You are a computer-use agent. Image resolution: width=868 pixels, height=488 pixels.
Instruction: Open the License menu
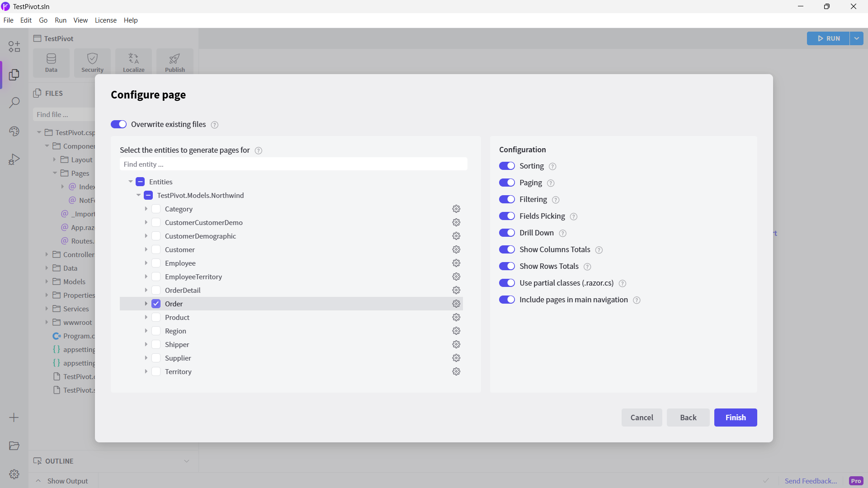click(105, 20)
